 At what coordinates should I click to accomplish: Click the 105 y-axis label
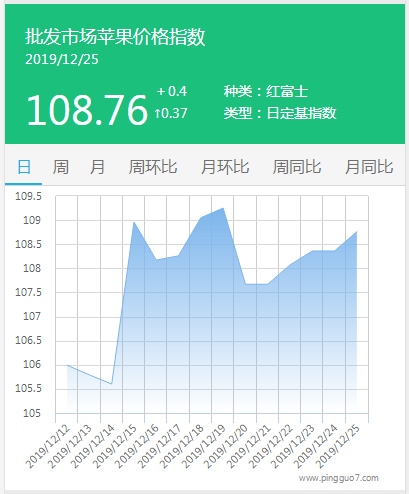click(x=32, y=413)
